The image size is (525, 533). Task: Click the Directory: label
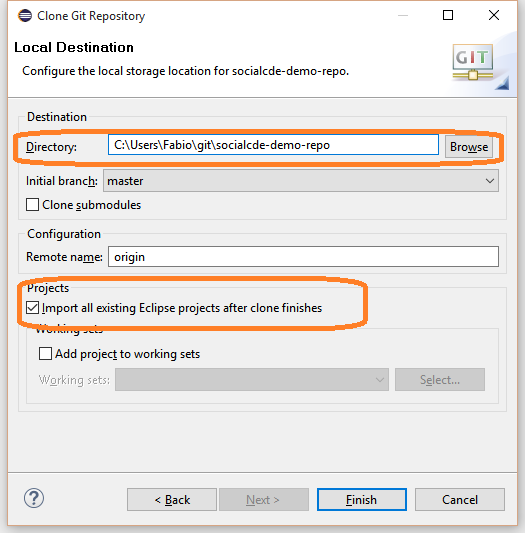click(x=51, y=147)
